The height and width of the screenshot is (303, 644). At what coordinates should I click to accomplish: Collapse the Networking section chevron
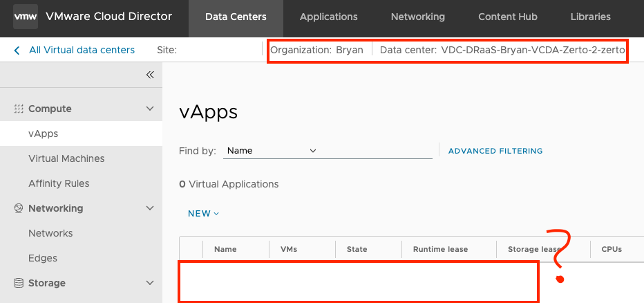click(x=150, y=208)
